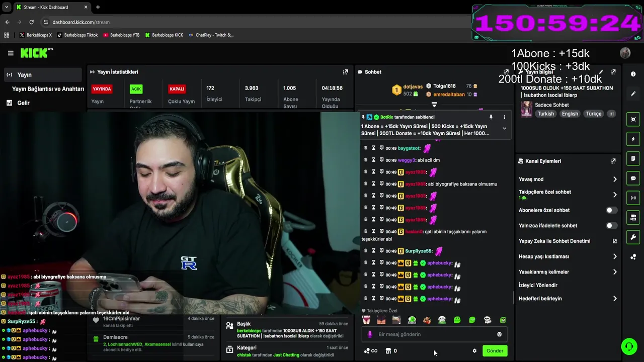
Task: Unpin the BotRix pinned message
Action: tap(491, 117)
